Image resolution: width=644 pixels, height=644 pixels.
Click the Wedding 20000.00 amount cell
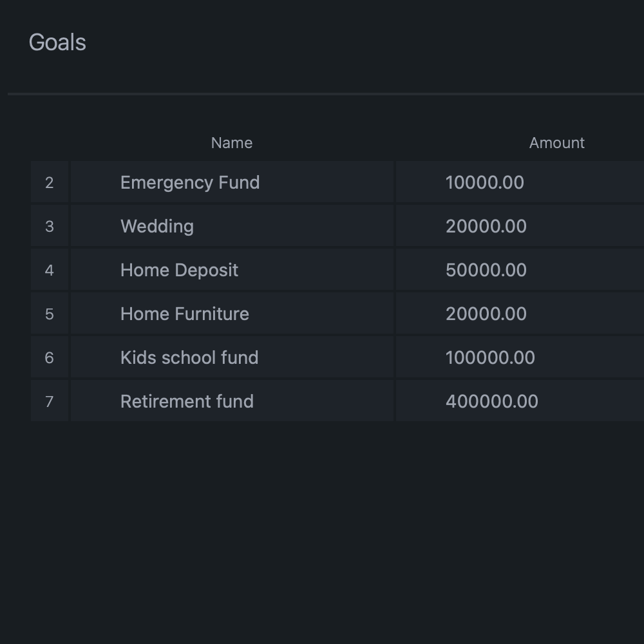coord(520,226)
